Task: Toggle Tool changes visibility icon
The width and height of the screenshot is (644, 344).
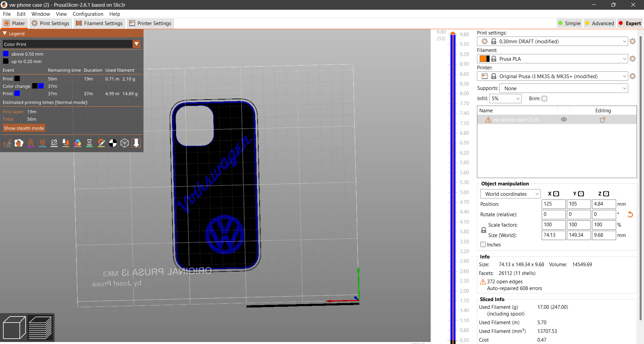Action: 66,144
